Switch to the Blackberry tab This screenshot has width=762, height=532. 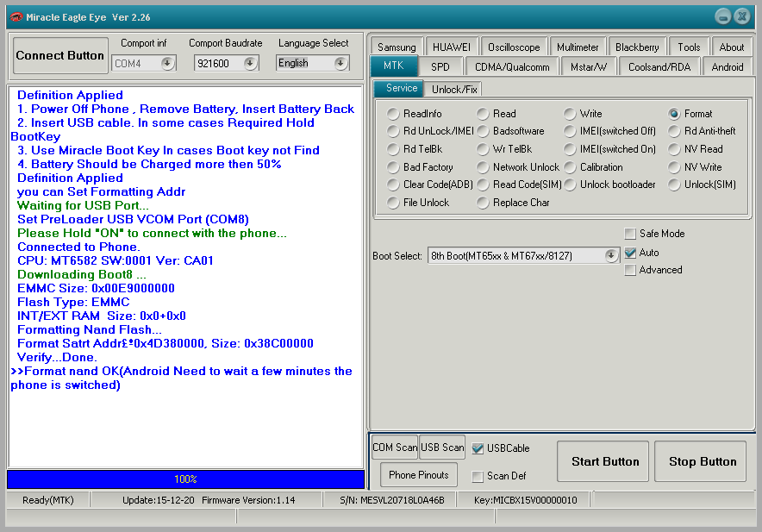[637, 47]
